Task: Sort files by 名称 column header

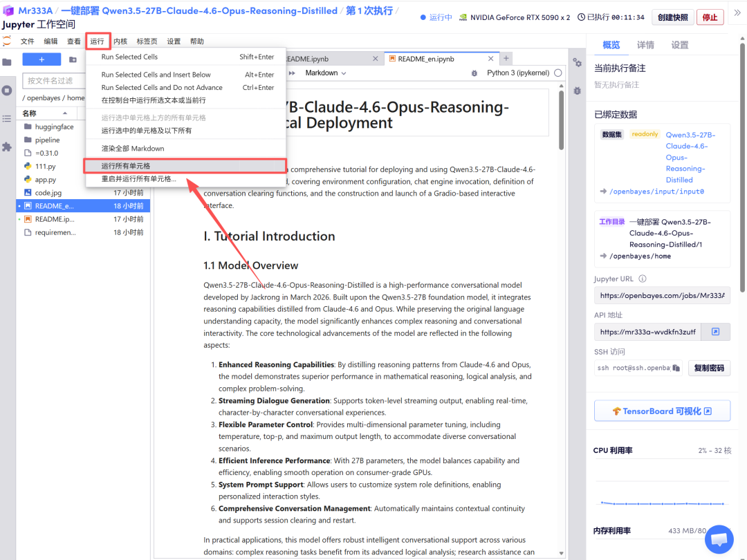Action: point(45,113)
